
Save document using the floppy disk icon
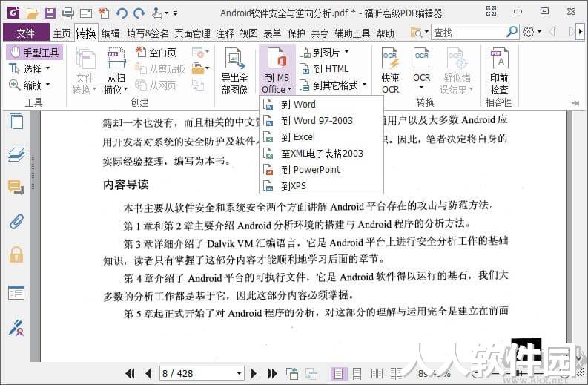click(x=50, y=13)
